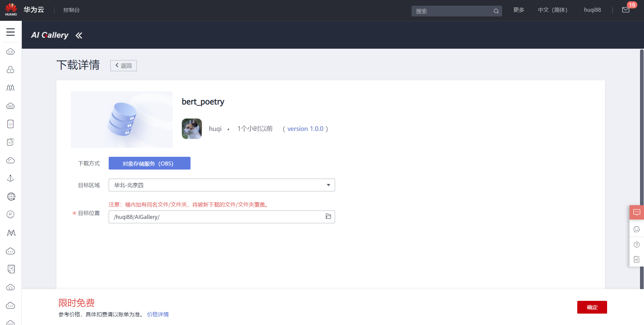
Task: Open the pyramid-shaped sidebar icon
Action: (11, 179)
